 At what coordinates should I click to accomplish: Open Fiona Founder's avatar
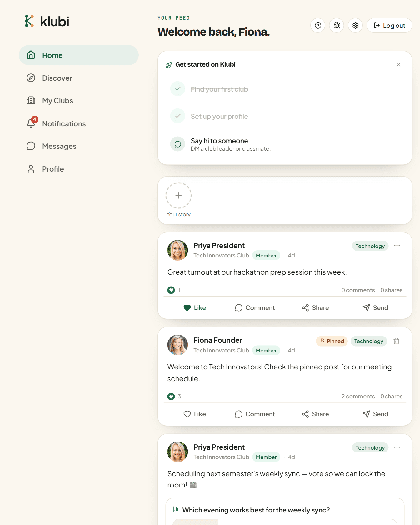coord(177,345)
